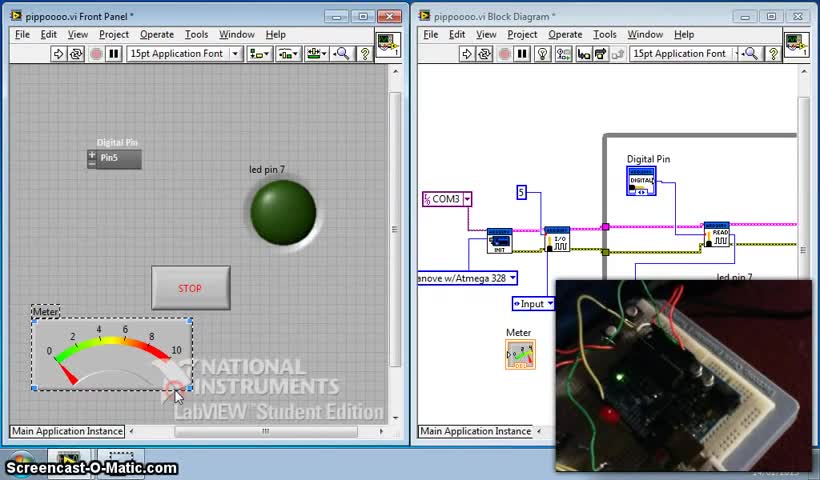This screenshot has width=820, height=480.
Task: Click the Pin5 digital pin value field
Action: point(119,159)
